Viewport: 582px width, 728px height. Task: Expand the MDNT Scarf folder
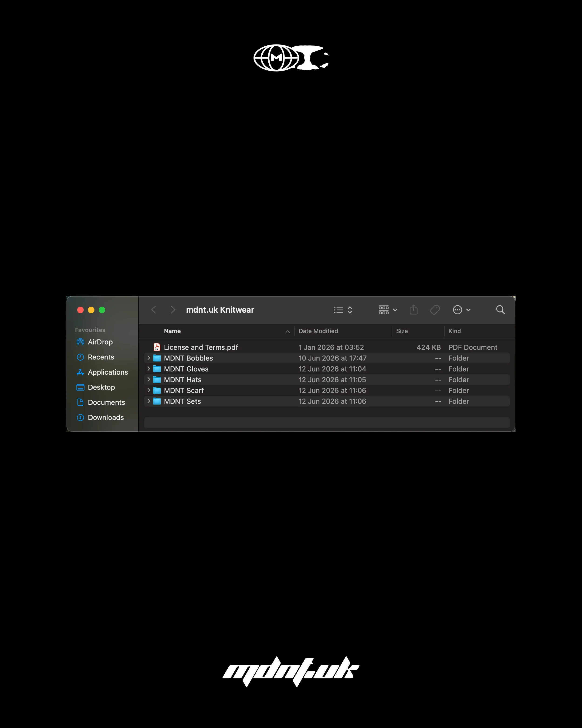click(x=149, y=390)
